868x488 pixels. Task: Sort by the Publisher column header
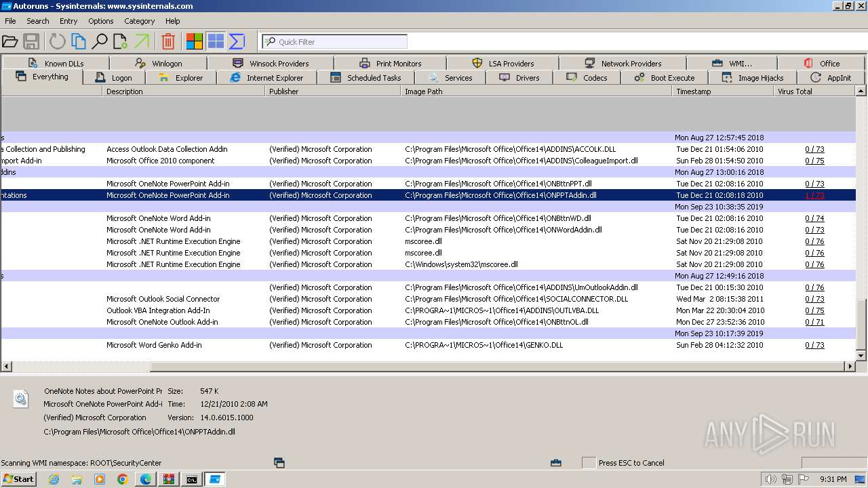333,91
